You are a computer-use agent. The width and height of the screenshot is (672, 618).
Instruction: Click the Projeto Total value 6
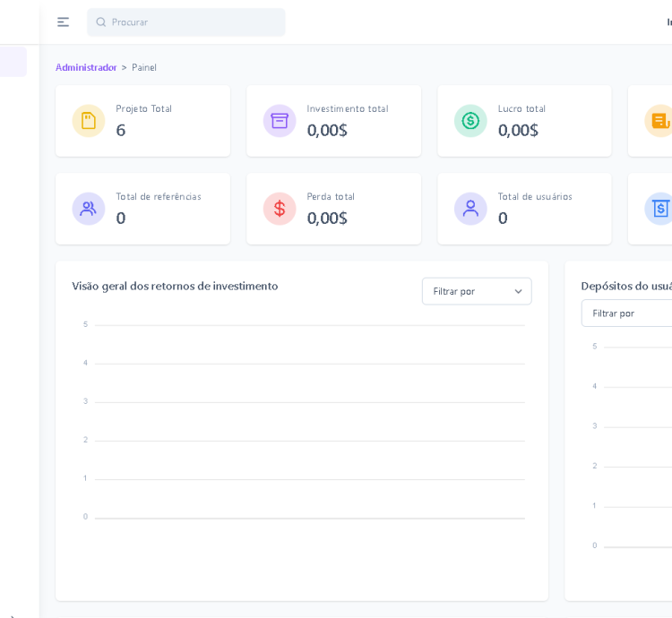pyautogui.click(x=121, y=131)
